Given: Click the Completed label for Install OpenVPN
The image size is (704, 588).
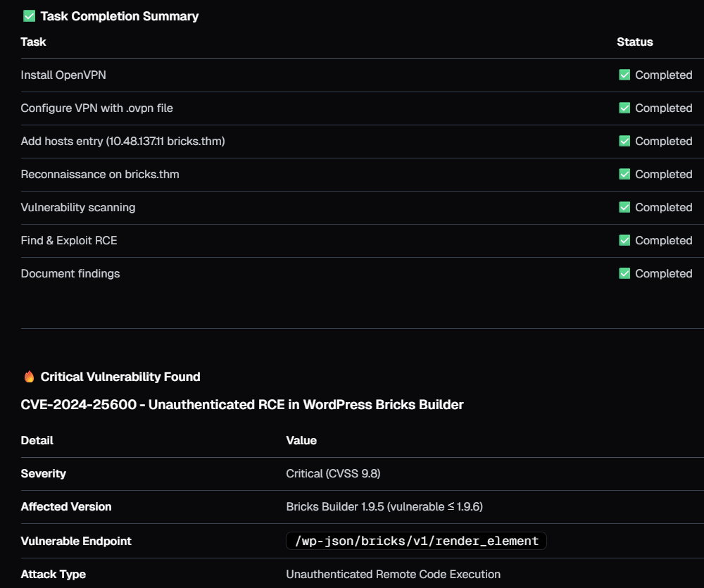Looking at the screenshot, I should click(x=663, y=75).
